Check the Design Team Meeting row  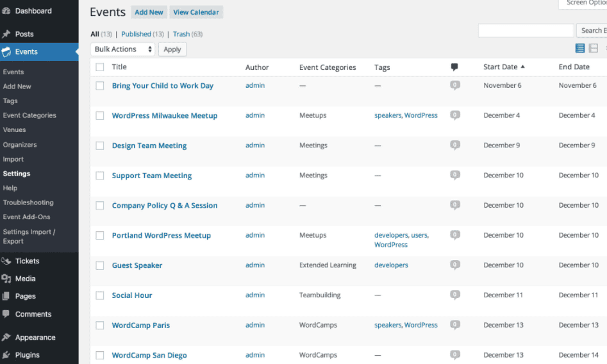[100, 145]
